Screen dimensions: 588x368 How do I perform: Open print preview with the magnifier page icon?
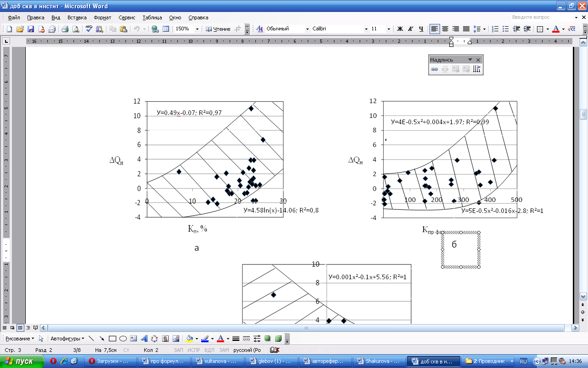[x=75, y=29]
